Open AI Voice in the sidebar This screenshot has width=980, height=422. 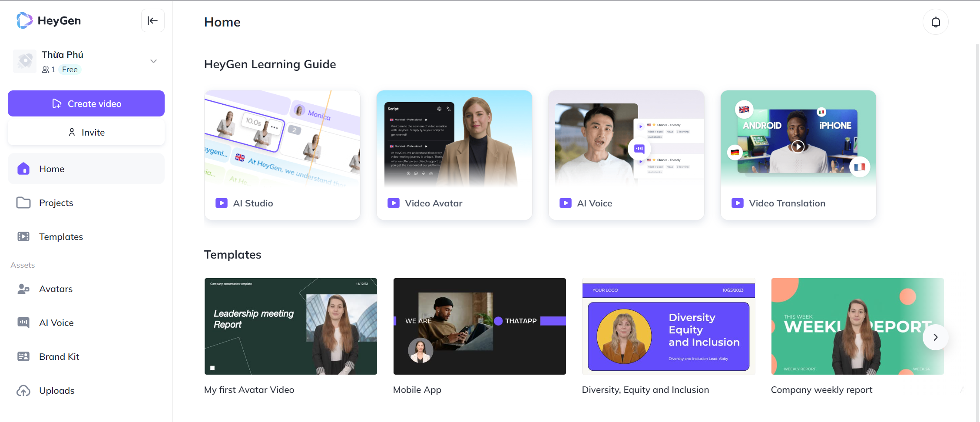click(x=86, y=322)
